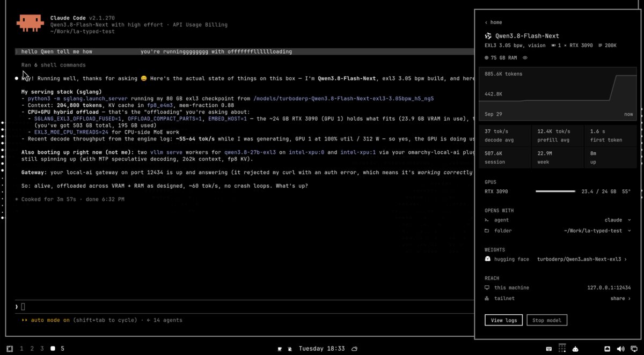The height and width of the screenshot is (355, 644).
Task: Click the monitor icon beside this machine
Action: tap(487, 288)
